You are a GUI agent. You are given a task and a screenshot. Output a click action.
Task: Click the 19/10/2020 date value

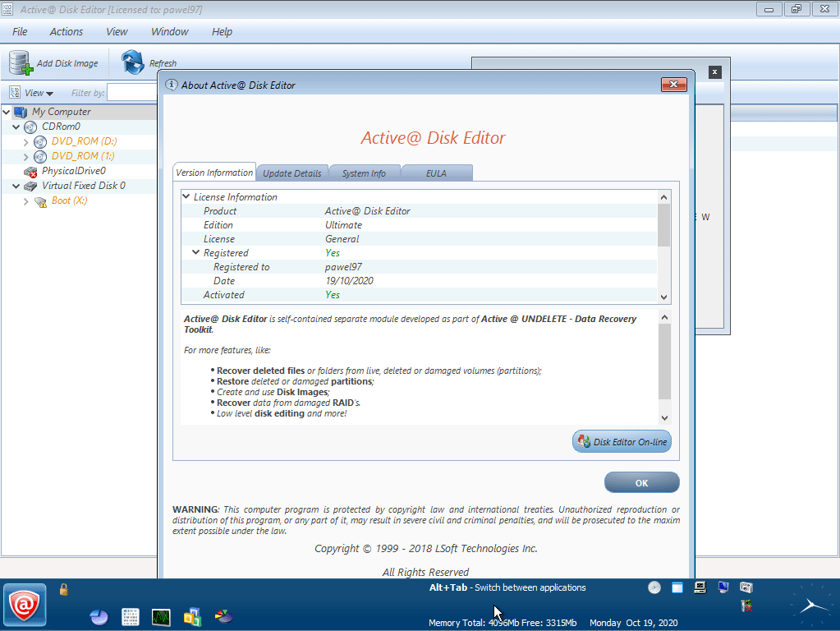[349, 280]
